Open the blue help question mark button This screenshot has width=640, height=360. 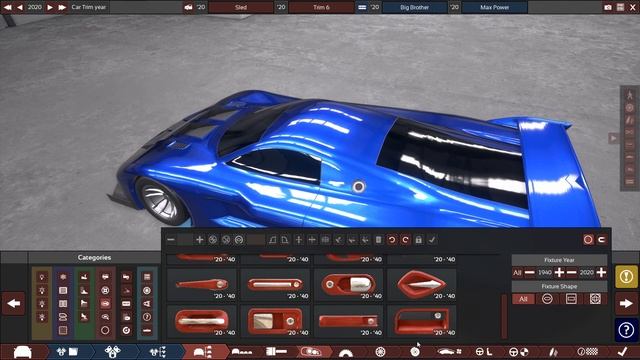click(x=626, y=329)
